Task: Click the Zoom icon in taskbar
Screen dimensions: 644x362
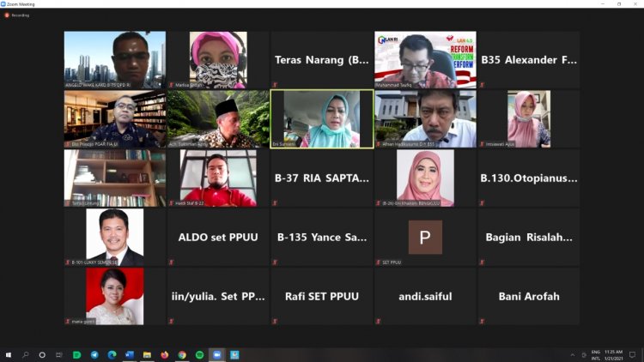Action: point(216,354)
